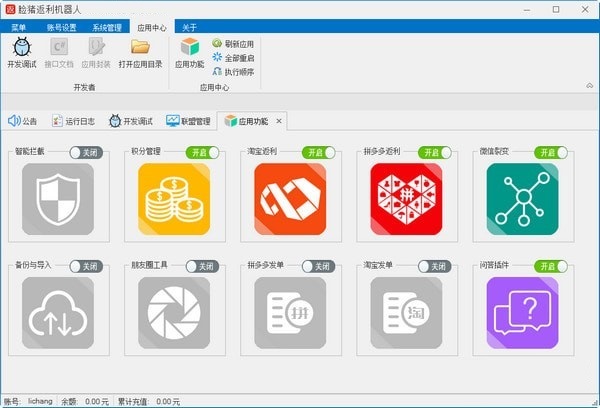Viewport: 600px width, 408px height.
Task: Open the 淘宝返利 orange app icon
Action: pyautogui.click(x=290, y=199)
